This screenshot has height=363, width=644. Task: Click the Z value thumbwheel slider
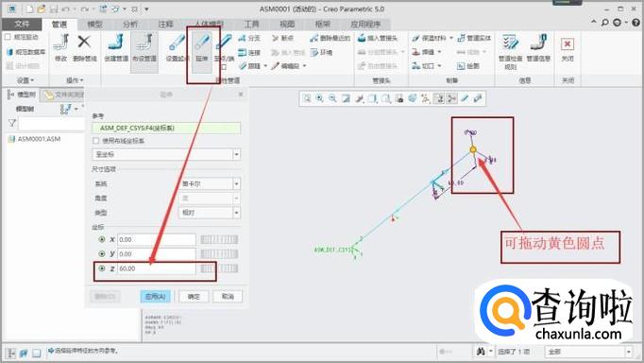(x=219, y=268)
